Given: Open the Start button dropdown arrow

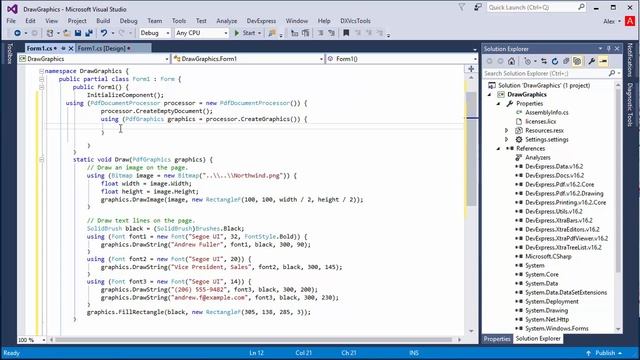Looking at the screenshot, I should (260, 33).
